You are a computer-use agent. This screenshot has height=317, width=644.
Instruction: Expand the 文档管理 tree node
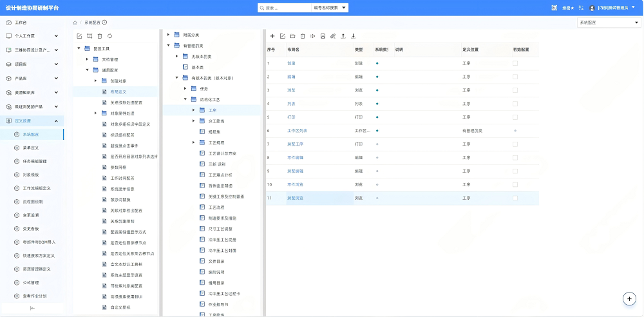click(x=87, y=60)
